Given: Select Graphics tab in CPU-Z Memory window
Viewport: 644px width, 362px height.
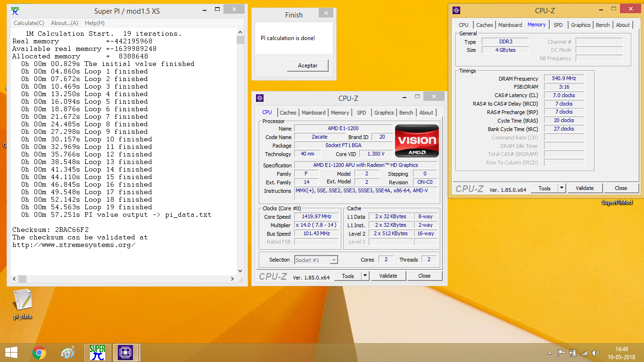Looking at the screenshot, I should pos(581,25).
